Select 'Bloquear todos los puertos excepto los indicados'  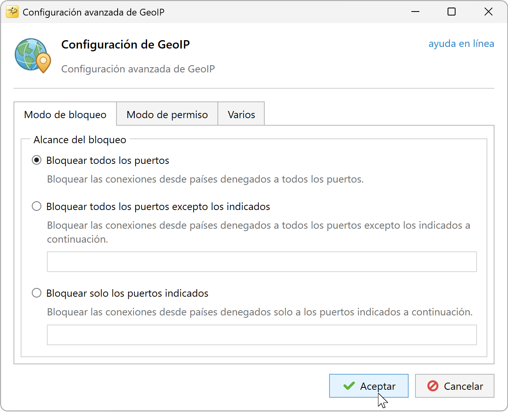[x=37, y=206]
